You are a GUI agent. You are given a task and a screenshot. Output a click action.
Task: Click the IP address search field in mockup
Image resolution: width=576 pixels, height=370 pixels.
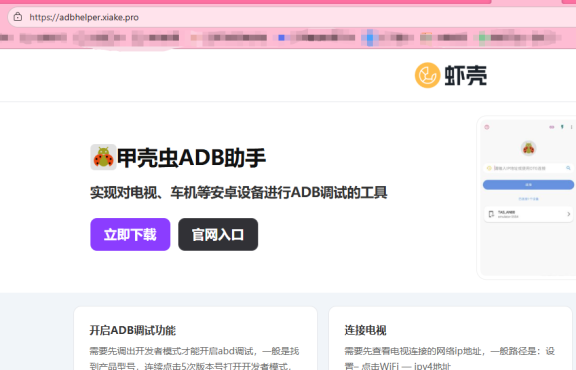pyautogui.click(x=528, y=168)
